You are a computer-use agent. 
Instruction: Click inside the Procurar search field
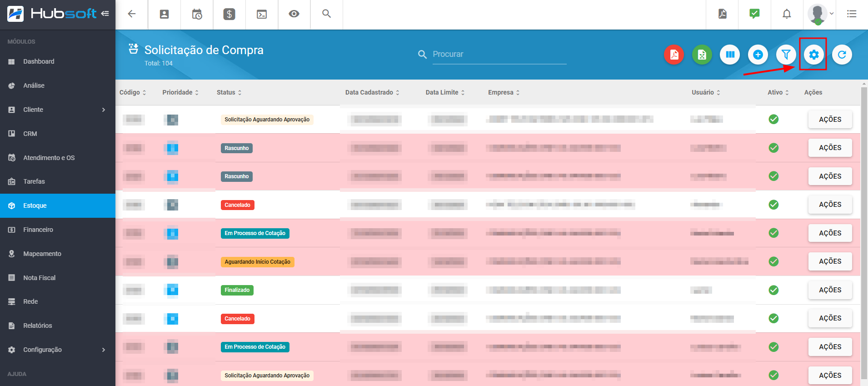point(499,54)
